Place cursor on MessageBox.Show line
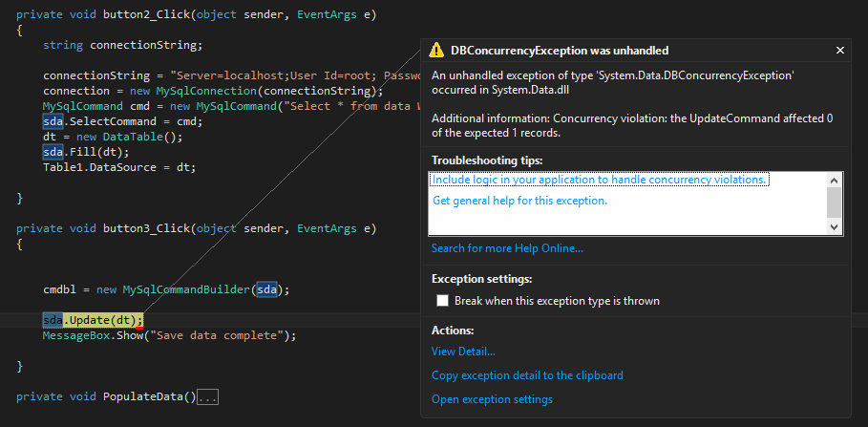 (170, 336)
